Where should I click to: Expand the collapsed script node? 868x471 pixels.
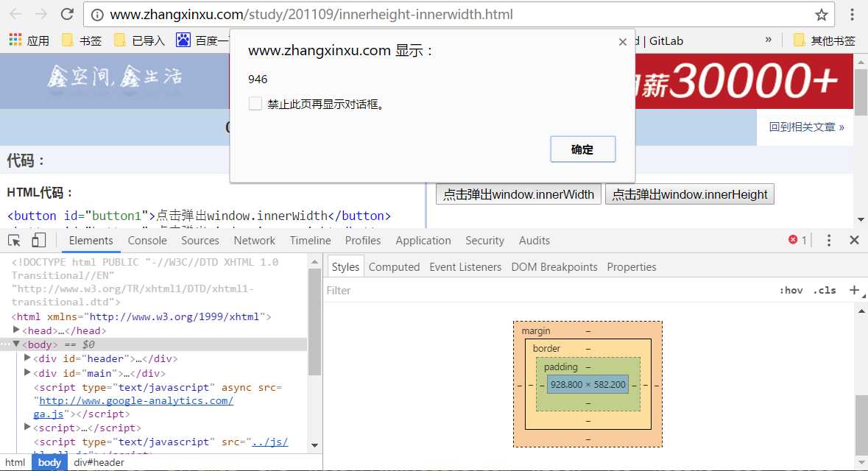pyautogui.click(x=27, y=427)
